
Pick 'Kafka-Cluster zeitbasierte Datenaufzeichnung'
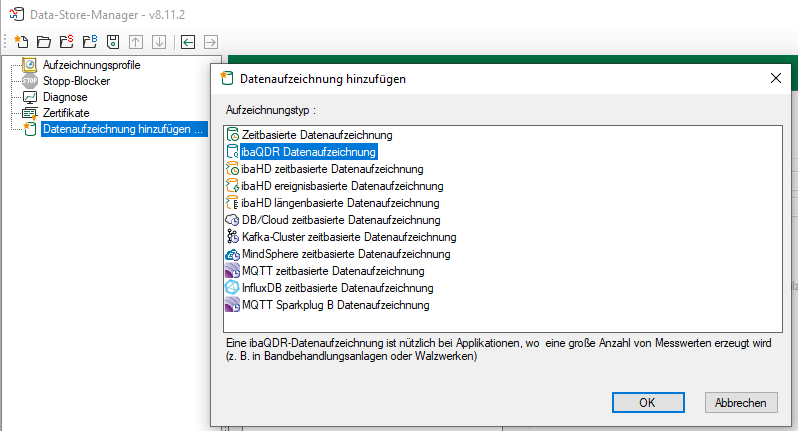(x=349, y=237)
